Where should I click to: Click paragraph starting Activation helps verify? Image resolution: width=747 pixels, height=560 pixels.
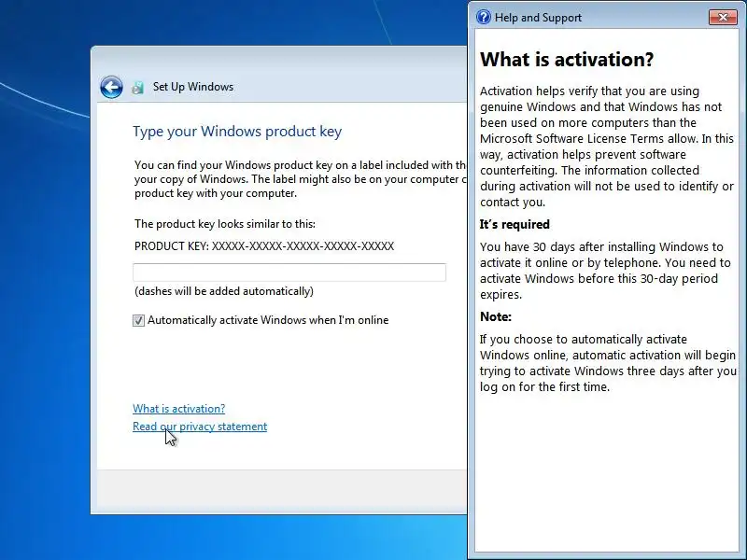[x=606, y=147]
